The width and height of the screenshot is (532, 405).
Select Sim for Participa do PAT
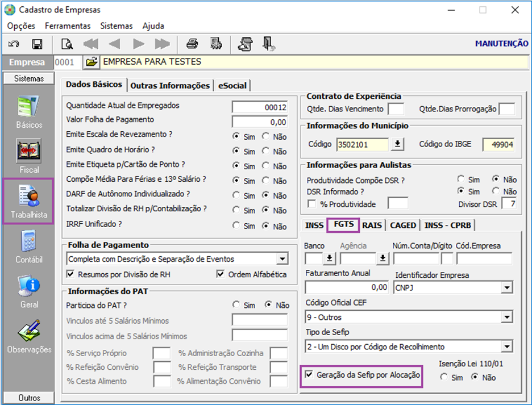[x=236, y=305]
